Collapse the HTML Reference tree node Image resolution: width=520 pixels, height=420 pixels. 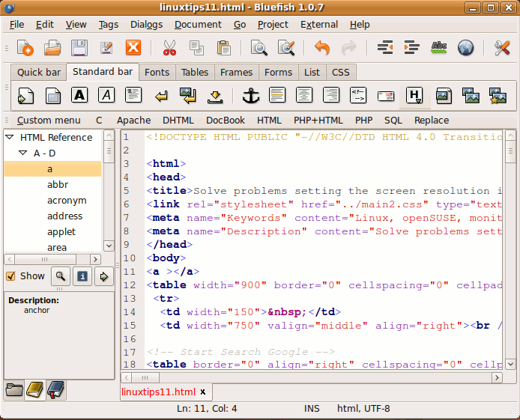(x=10, y=138)
